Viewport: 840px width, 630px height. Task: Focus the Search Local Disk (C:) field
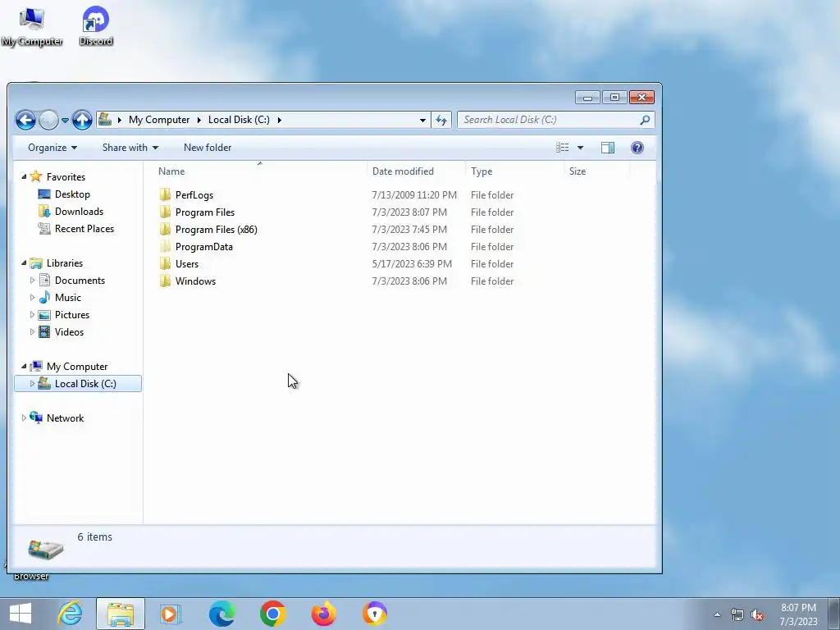click(x=555, y=120)
